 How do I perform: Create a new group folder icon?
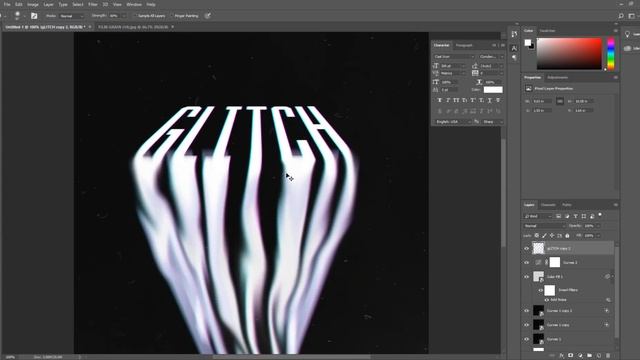click(x=589, y=356)
